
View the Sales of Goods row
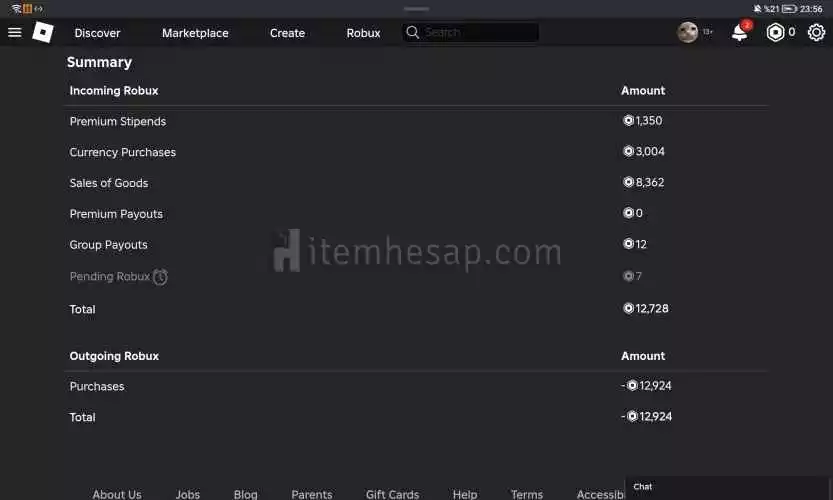pyautogui.click(x=109, y=183)
